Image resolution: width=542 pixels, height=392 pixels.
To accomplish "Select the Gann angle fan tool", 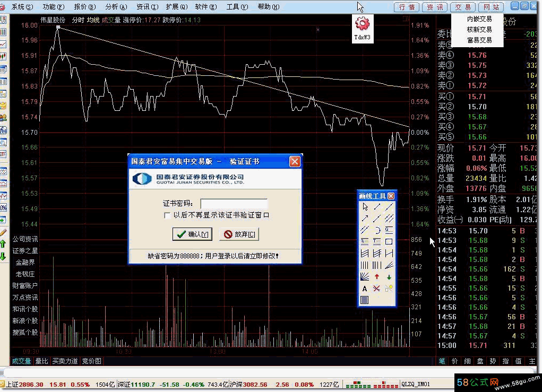I will [365, 277].
